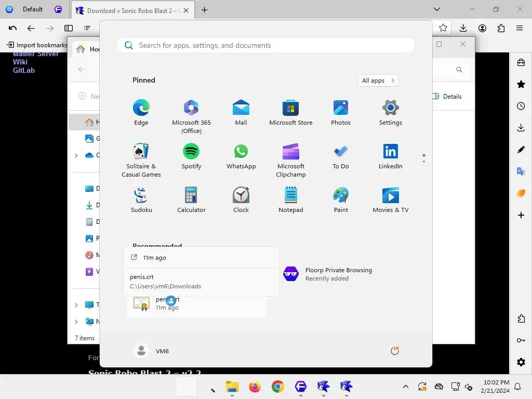Focus the Start menu search box

266,46
